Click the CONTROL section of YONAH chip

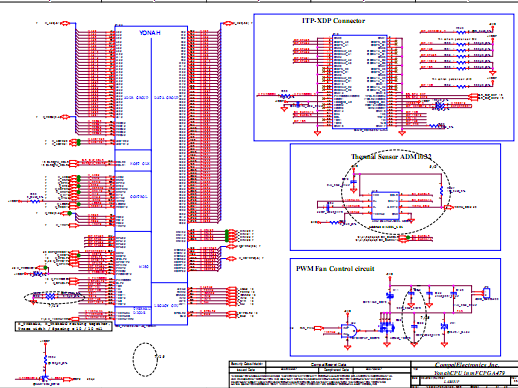(139, 197)
